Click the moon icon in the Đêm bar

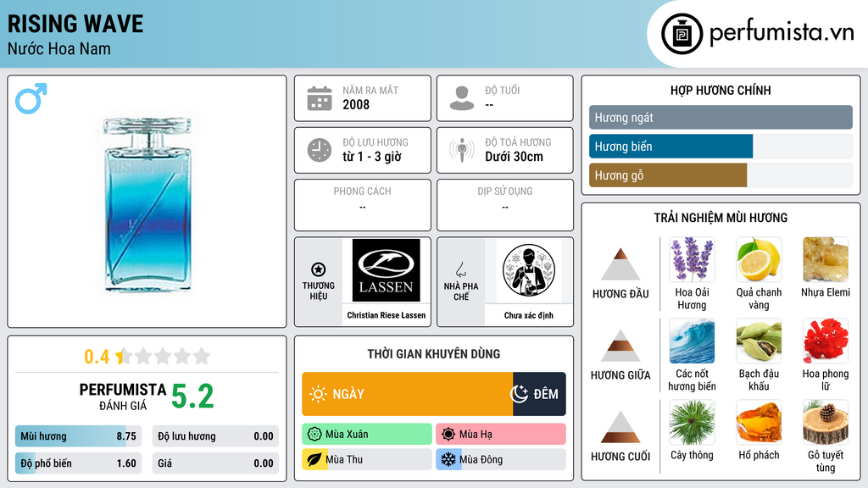(x=520, y=394)
